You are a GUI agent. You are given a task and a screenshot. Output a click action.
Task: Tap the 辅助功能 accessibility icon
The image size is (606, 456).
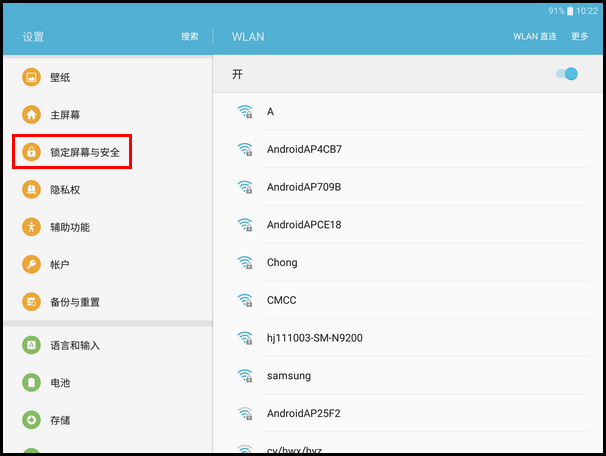[31, 227]
